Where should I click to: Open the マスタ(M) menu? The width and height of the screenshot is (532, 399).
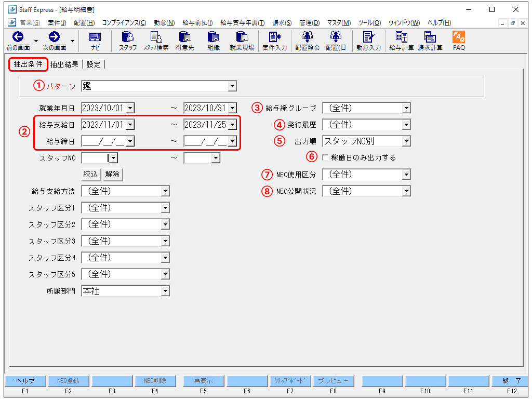pos(339,23)
